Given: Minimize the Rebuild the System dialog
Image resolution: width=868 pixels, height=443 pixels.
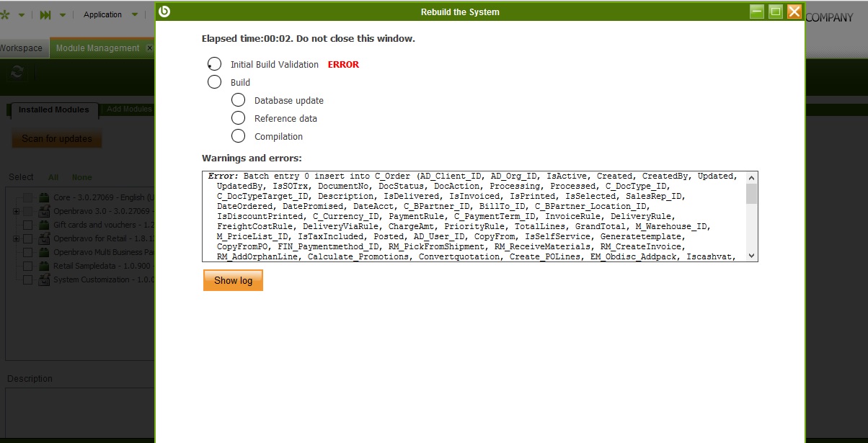Looking at the screenshot, I should [x=757, y=12].
